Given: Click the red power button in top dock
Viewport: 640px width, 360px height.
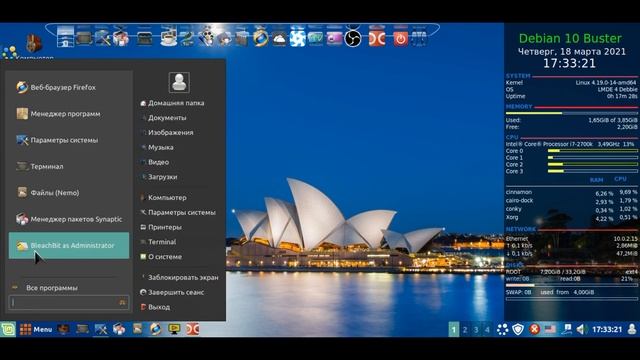Looking at the screenshot, I should pyautogui.click(x=401, y=38).
